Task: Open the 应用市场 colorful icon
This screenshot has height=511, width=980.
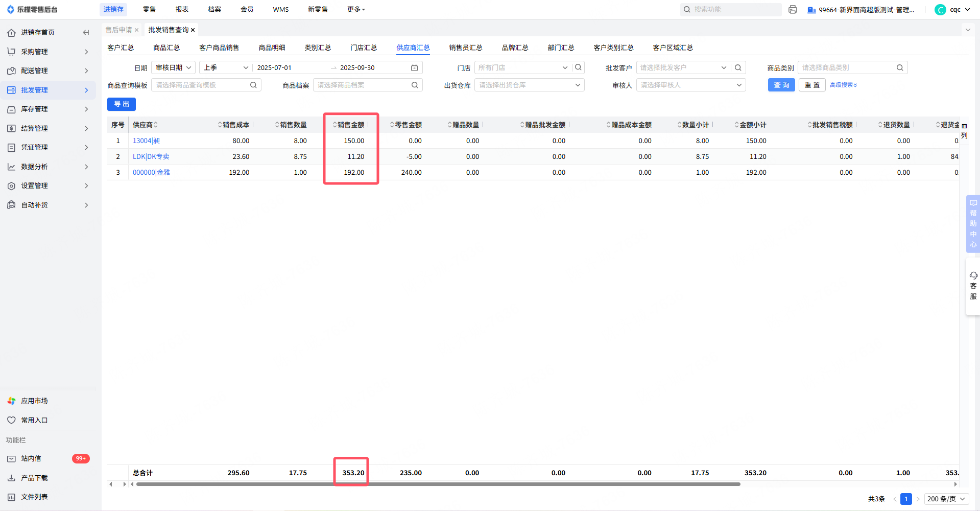Action: tap(11, 401)
